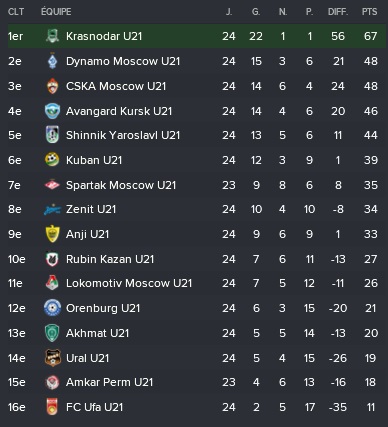Select the Akhmat U21 table row

tap(196, 333)
